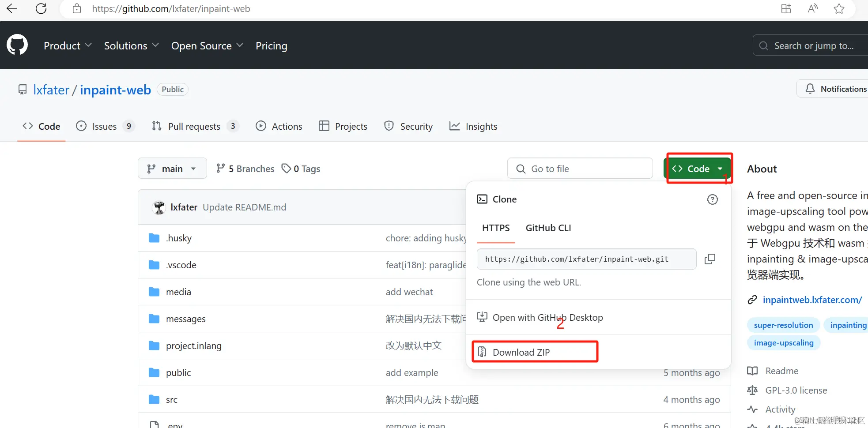Click the src row '4 months ago' timestamp
868x428 pixels.
pyautogui.click(x=691, y=400)
